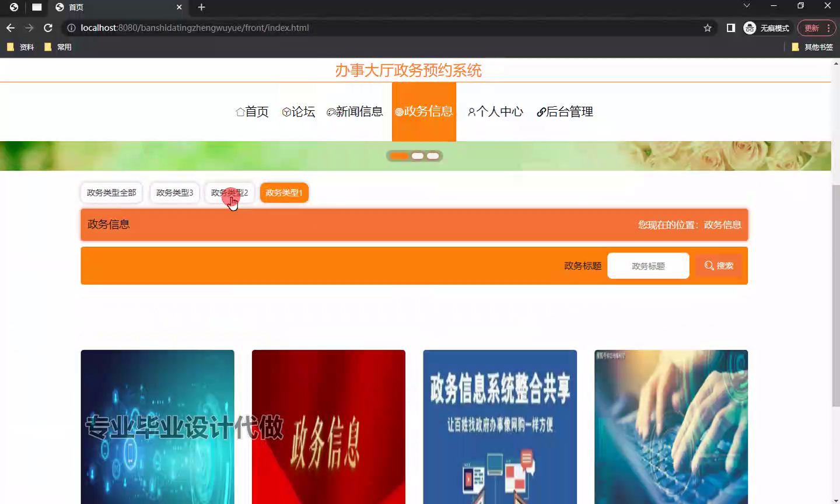This screenshot has height=504, width=840.
Task: Open 个人中心 in the navigation menu
Action: click(495, 111)
